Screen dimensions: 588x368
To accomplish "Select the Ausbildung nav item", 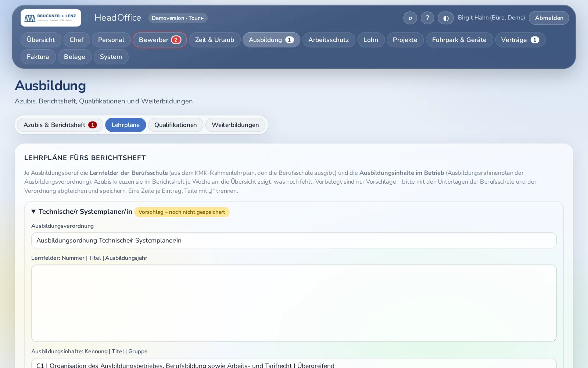I will [271, 40].
